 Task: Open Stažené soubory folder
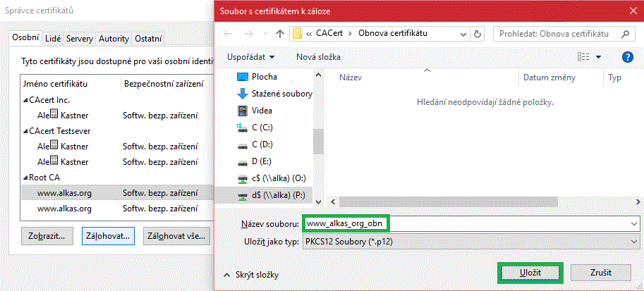[281, 94]
